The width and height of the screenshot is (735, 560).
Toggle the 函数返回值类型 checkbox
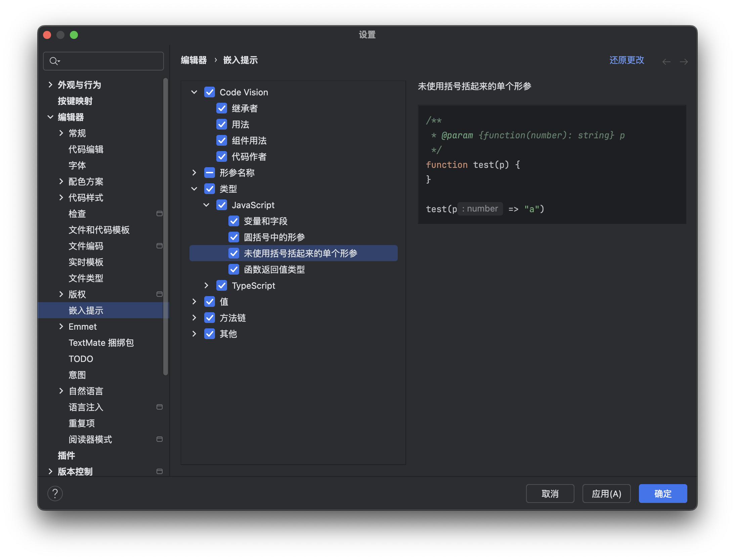click(x=234, y=270)
